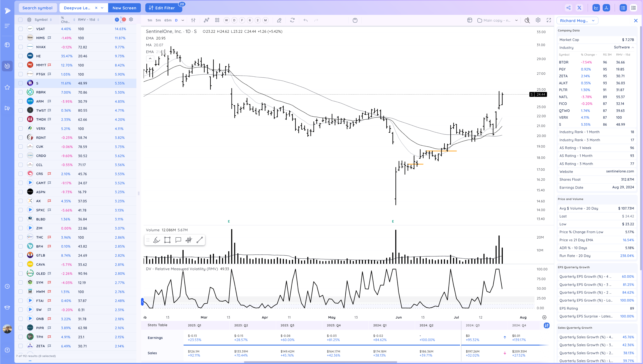Select the rectangle drawing tool
The height and width of the screenshot is (364, 643).
tap(167, 240)
